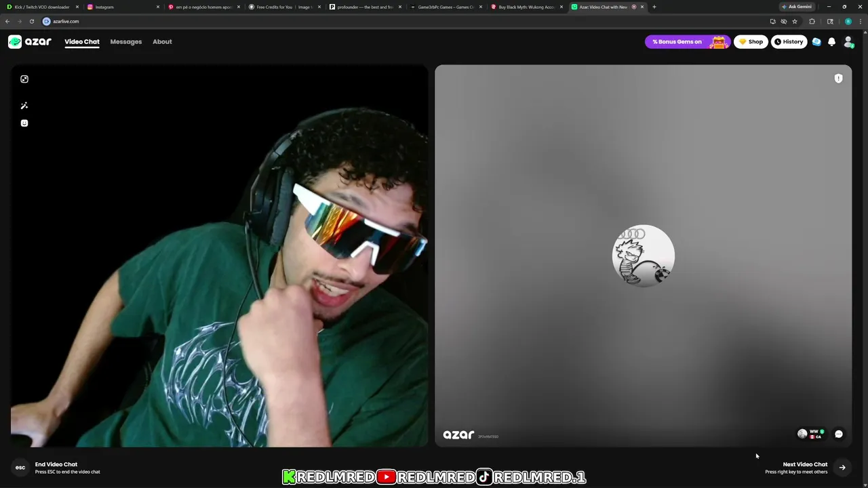The width and height of the screenshot is (868, 488).
Task: Click the blue gems icon in header
Action: click(x=816, y=42)
